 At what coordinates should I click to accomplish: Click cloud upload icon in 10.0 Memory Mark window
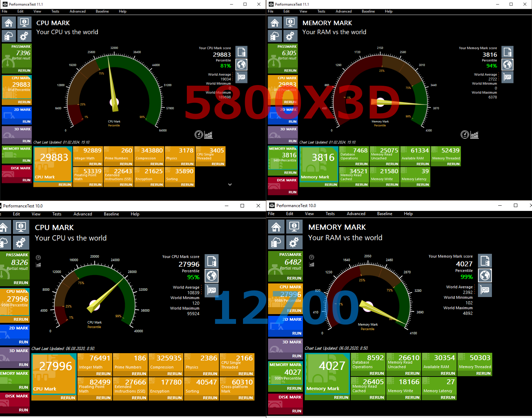276,242
